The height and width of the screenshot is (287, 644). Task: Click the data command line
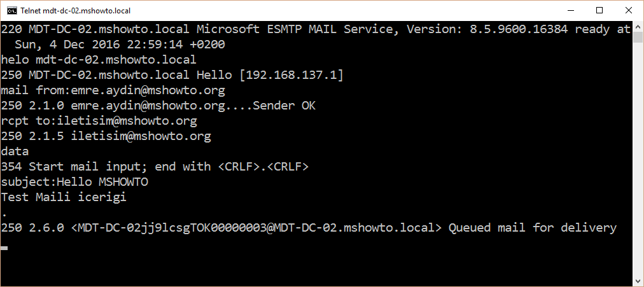(x=15, y=151)
